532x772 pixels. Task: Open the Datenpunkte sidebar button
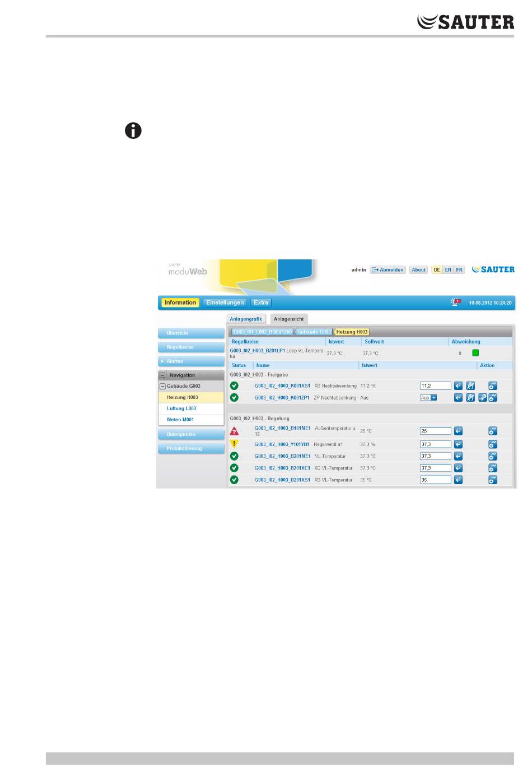tap(191, 434)
